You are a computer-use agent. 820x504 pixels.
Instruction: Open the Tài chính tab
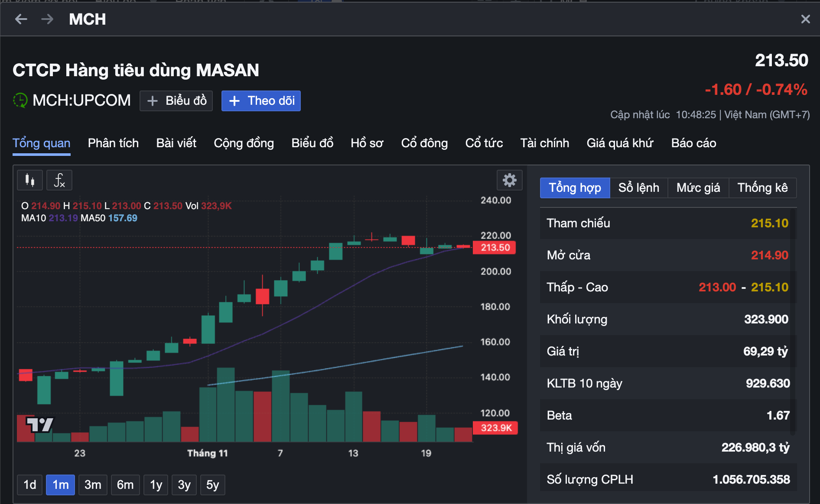point(544,143)
